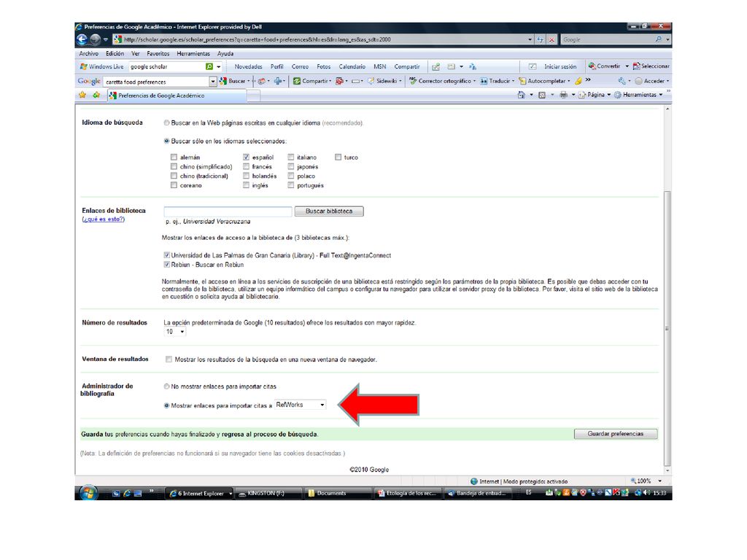Click the Print icon in command bar
747x560 pixels.
pos(563,95)
